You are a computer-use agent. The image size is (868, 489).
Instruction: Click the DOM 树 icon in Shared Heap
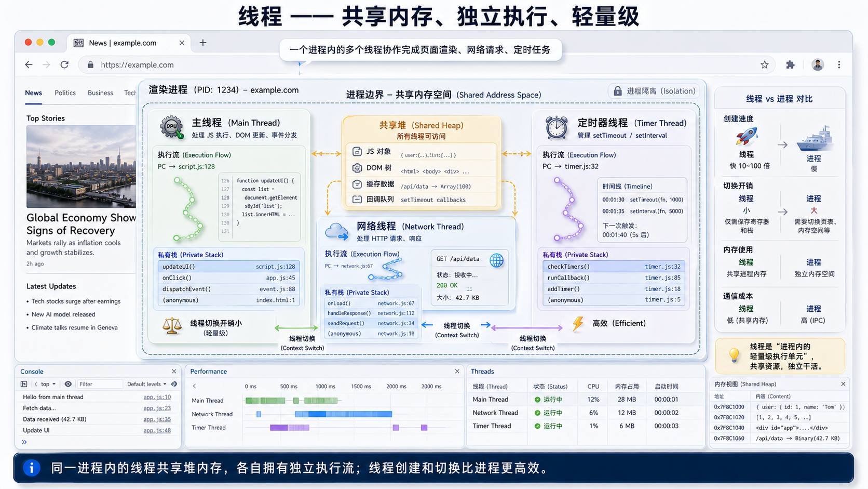357,168
